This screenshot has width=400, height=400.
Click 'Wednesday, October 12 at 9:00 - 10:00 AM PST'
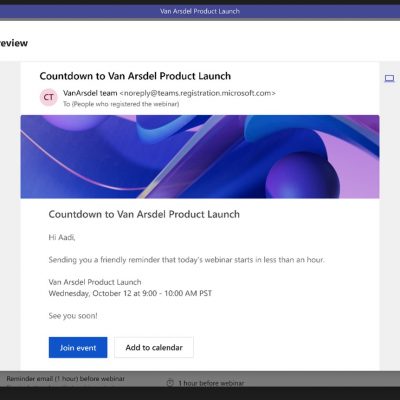coord(130,293)
